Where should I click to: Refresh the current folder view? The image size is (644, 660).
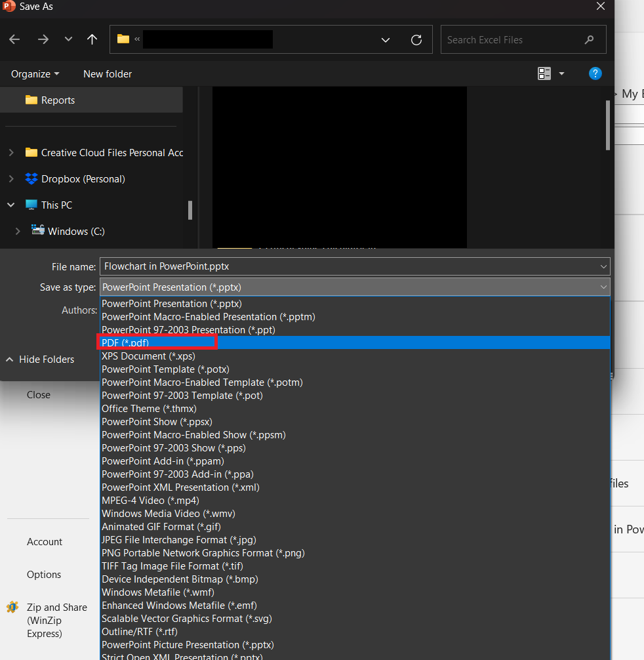click(x=416, y=40)
